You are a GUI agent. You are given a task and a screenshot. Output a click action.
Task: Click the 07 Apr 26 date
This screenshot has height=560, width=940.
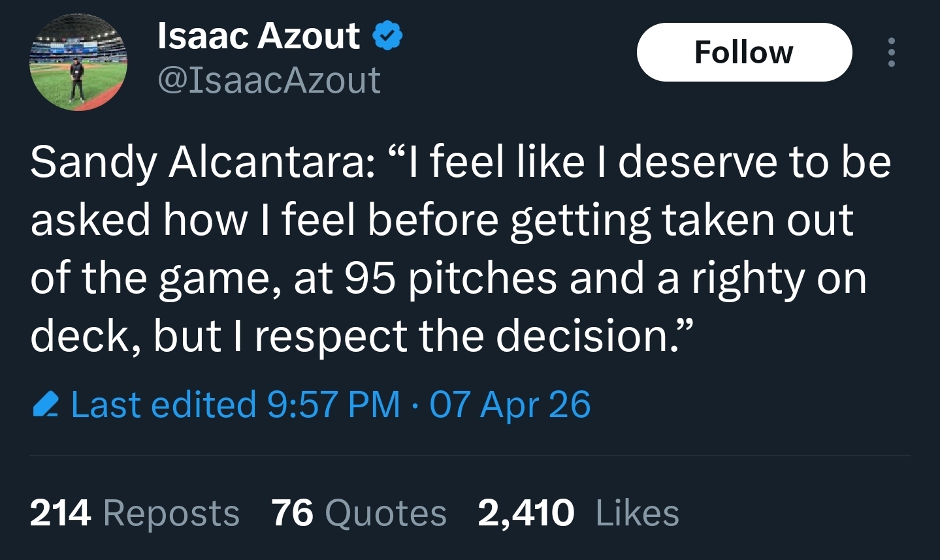pyautogui.click(x=510, y=405)
